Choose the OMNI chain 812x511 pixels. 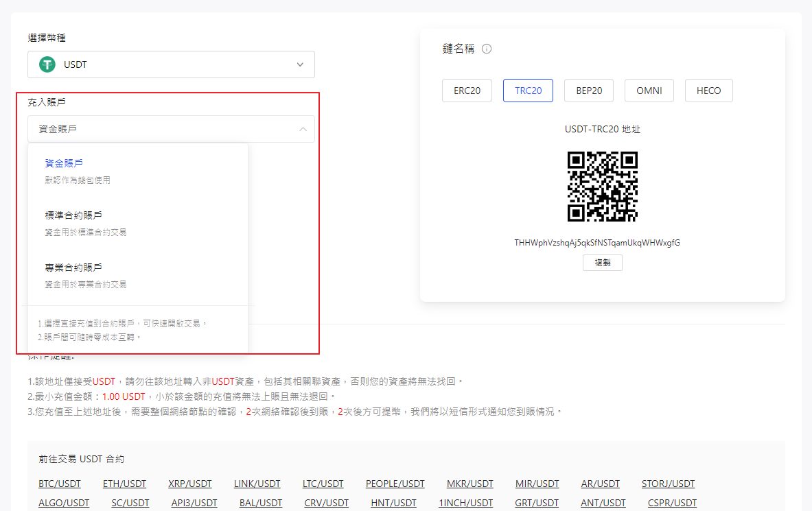tap(649, 91)
